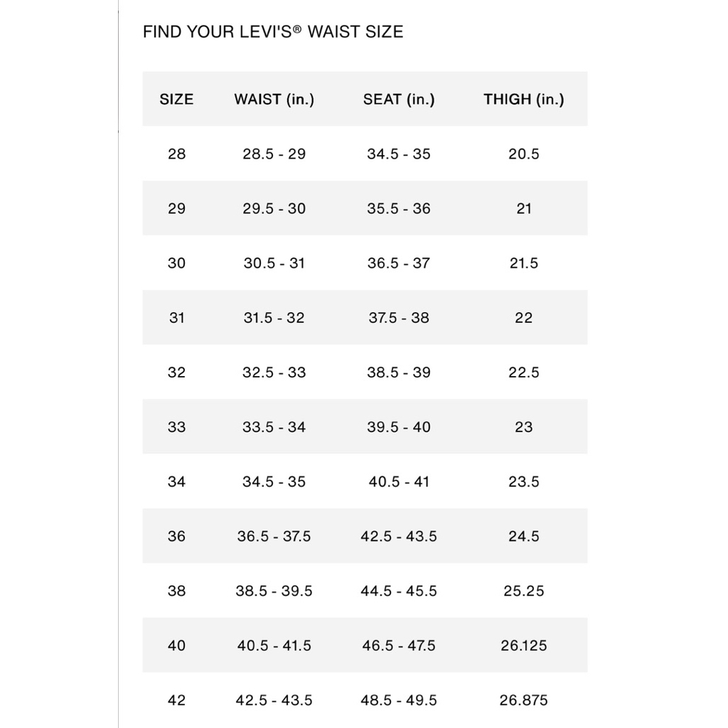Screen dimensions: 728x728
Task: Click thigh value 20.5
Action: [524, 154]
